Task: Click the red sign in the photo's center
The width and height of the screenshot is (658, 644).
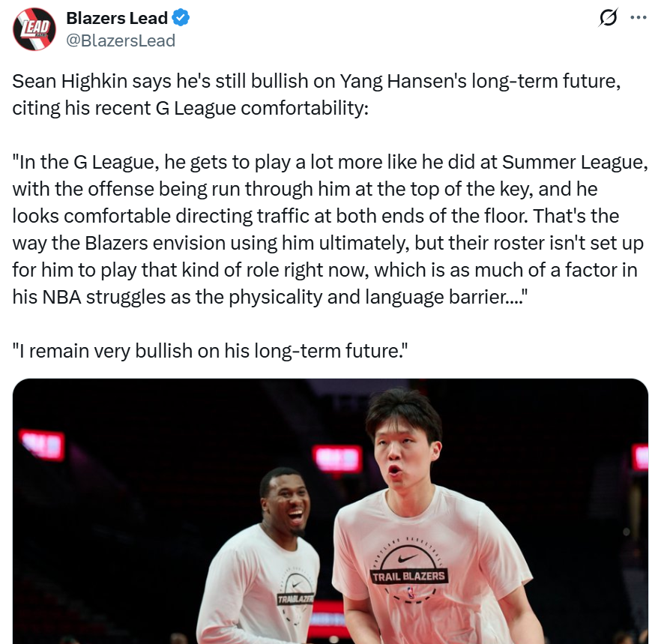Action: coord(337,458)
